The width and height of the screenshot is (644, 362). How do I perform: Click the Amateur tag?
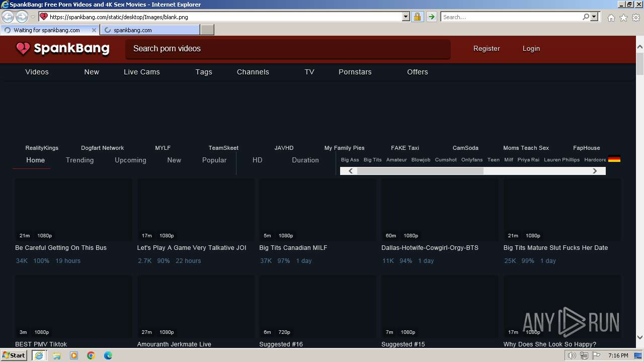pyautogui.click(x=396, y=160)
